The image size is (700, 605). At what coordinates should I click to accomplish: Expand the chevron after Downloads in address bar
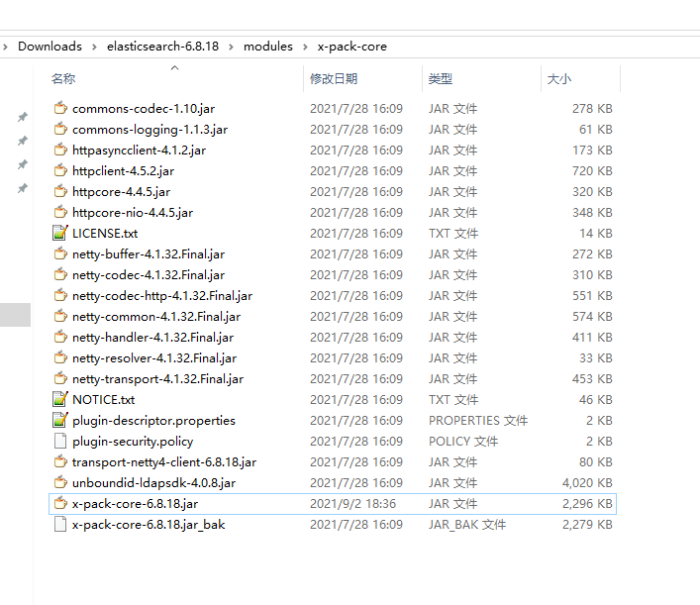[94, 47]
